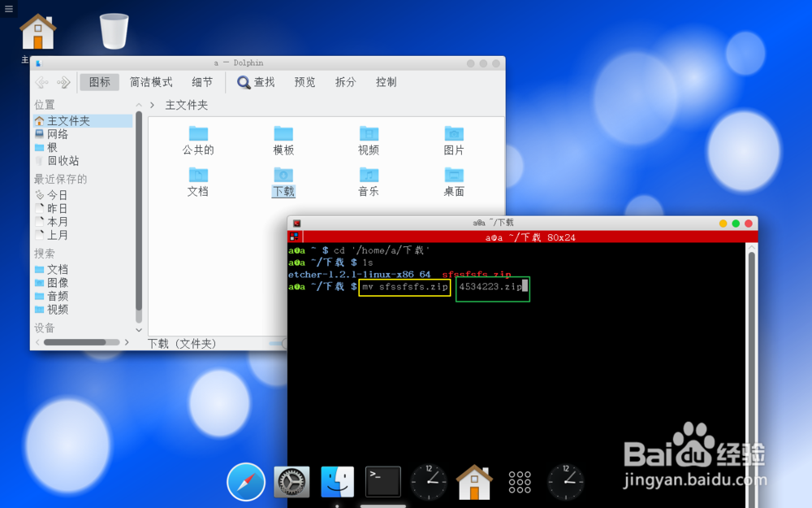
Task: Click 今日 under 最近保存的
Action: [x=55, y=194]
